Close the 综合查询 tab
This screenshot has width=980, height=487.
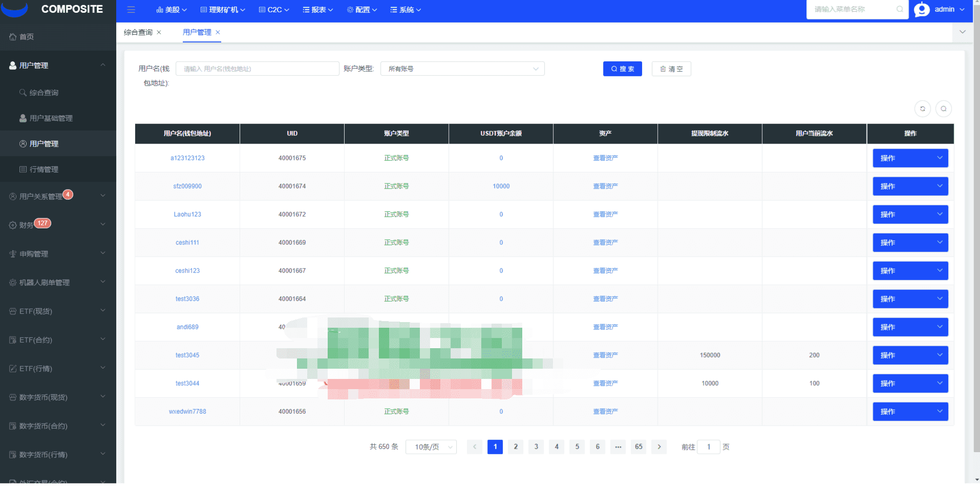pyautogui.click(x=159, y=32)
